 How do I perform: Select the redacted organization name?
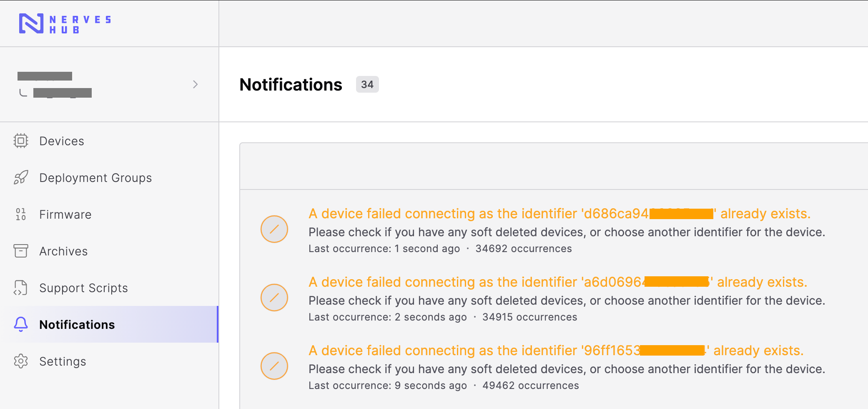45,76
